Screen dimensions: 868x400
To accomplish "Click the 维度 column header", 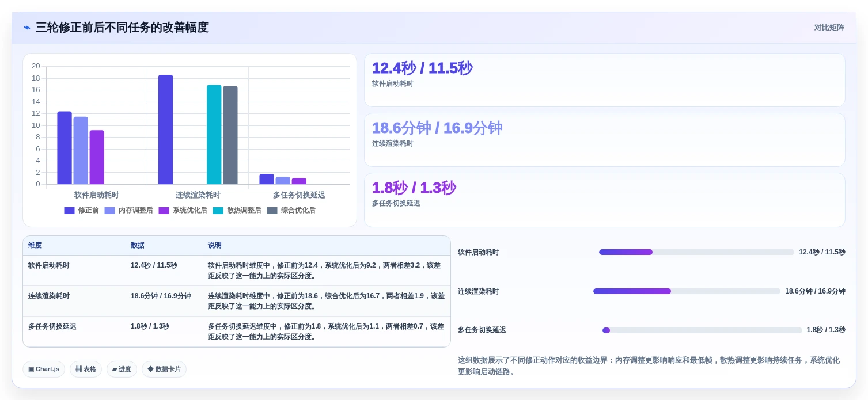I will pyautogui.click(x=35, y=245).
